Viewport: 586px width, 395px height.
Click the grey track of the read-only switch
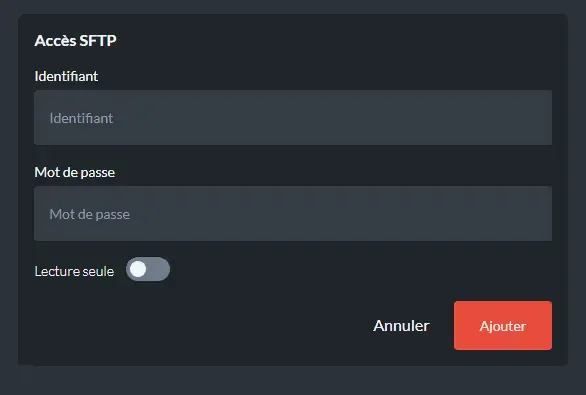coord(159,269)
